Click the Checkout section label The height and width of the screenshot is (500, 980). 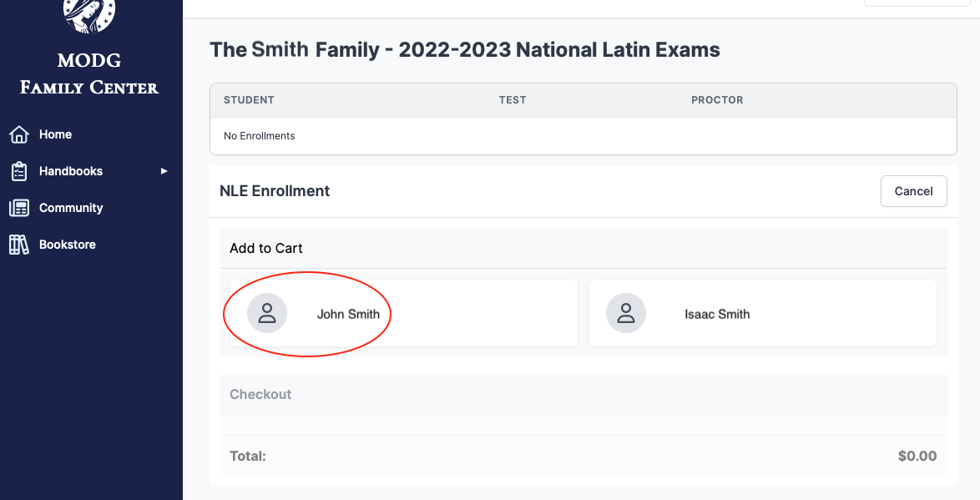click(260, 394)
